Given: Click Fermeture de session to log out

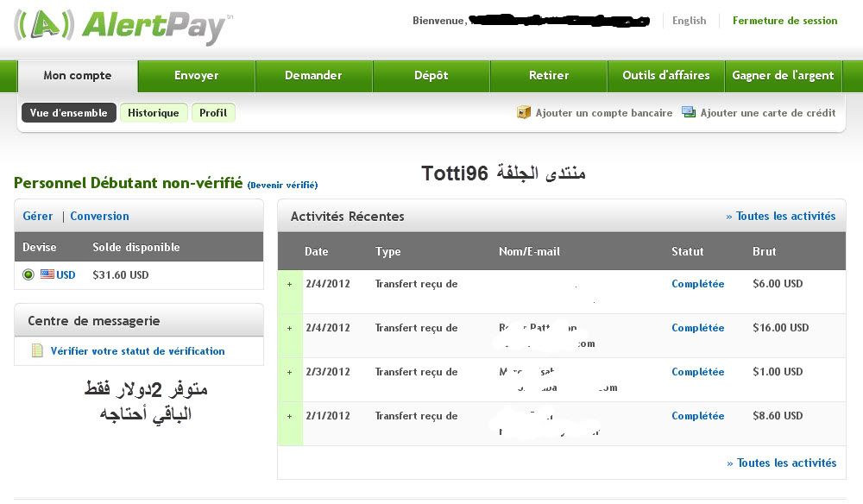Looking at the screenshot, I should (x=784, y=21).
